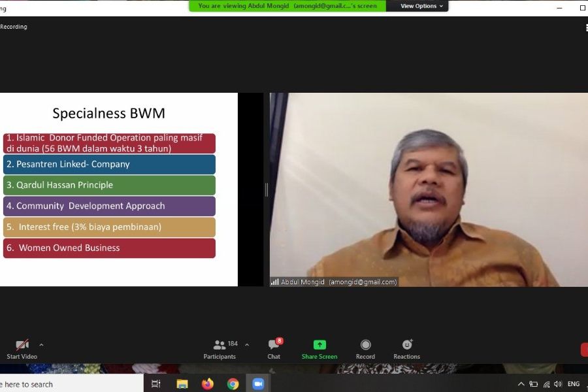Click the green screen-viewing notification bar

coord(287,6)
